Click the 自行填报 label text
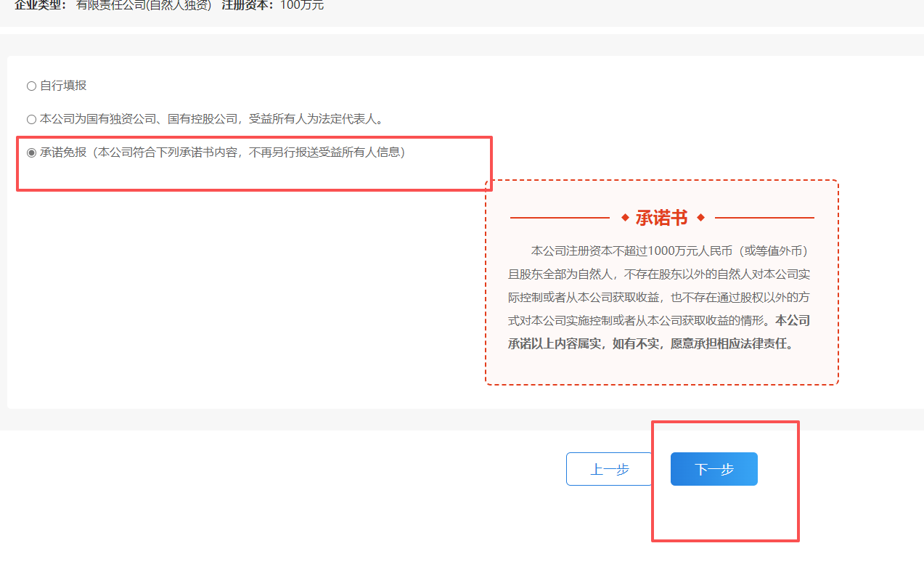 (63, 86)
